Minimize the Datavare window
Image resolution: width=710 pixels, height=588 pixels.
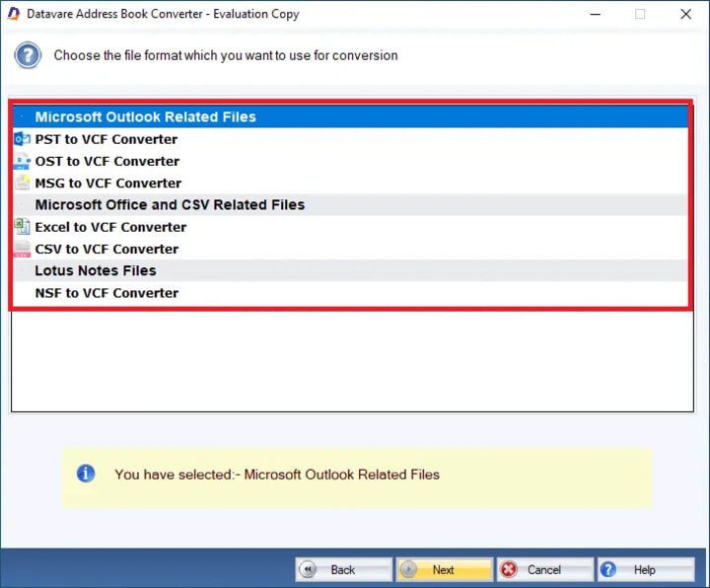click(596, 14)
